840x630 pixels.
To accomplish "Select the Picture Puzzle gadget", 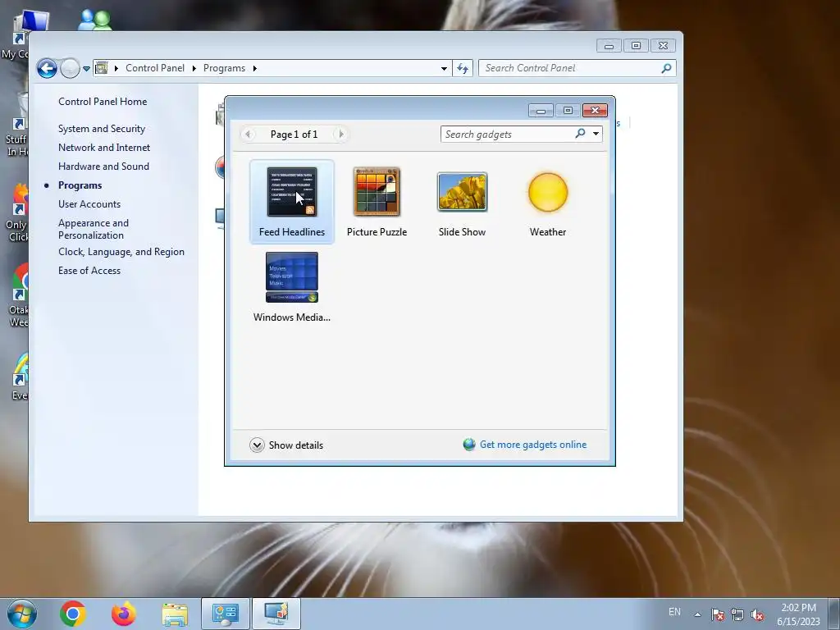I will coord(377,202).
